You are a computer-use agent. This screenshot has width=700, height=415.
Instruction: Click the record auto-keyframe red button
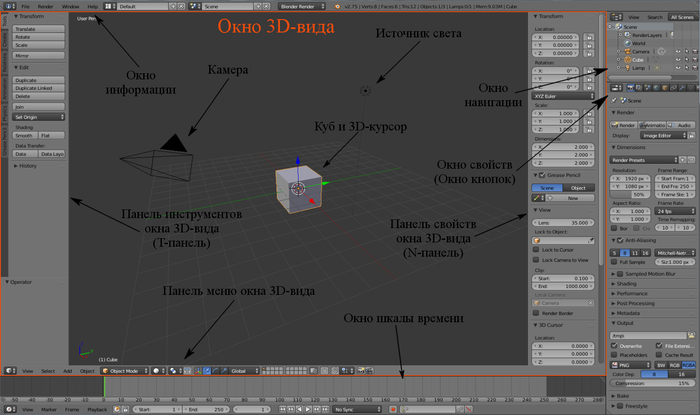(x=393, y=409)
